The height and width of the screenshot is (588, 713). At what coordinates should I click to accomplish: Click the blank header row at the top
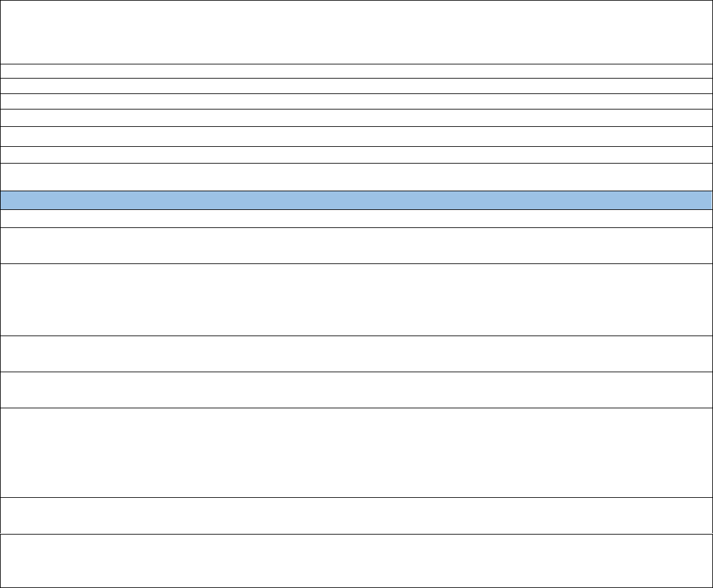pyautogui.click(x=356, y=32)
